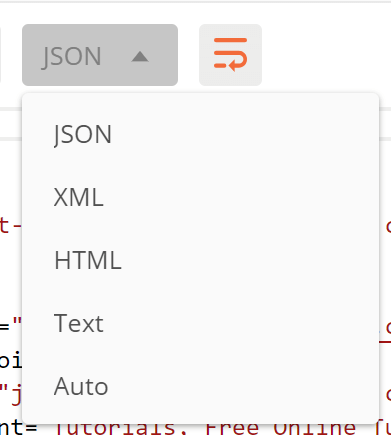Screen dimensions: 391x435
Task: Click the red character right of XML row
Action: 388,227
